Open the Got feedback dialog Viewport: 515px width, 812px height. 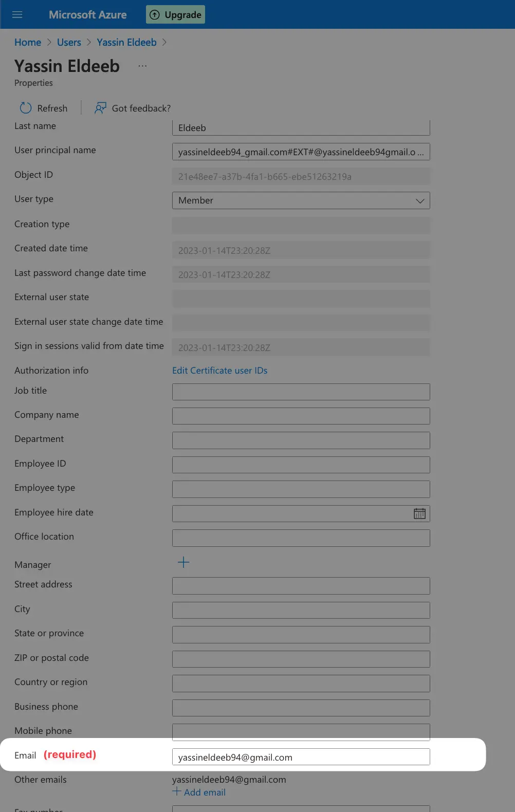(132, 108)
